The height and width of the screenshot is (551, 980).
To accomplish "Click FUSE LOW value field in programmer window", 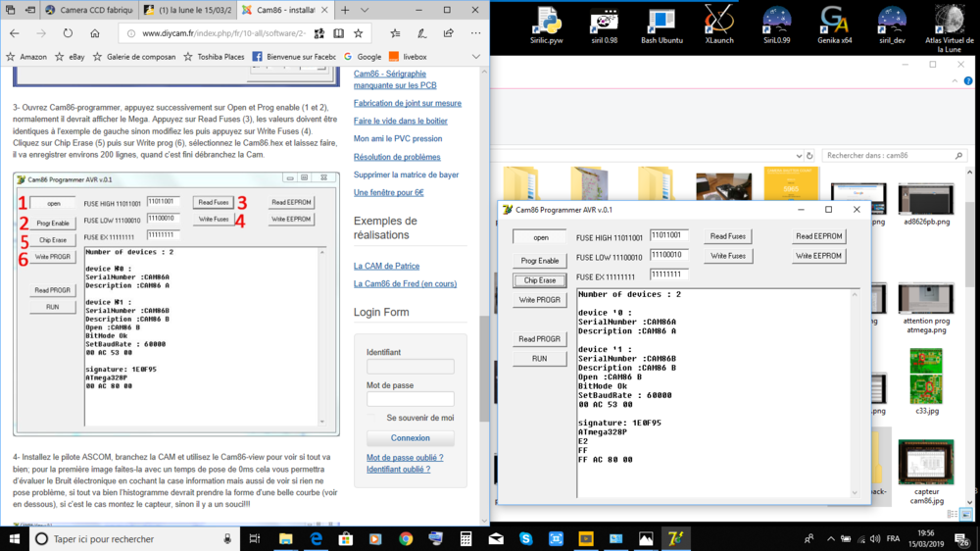I will (668, 255).
